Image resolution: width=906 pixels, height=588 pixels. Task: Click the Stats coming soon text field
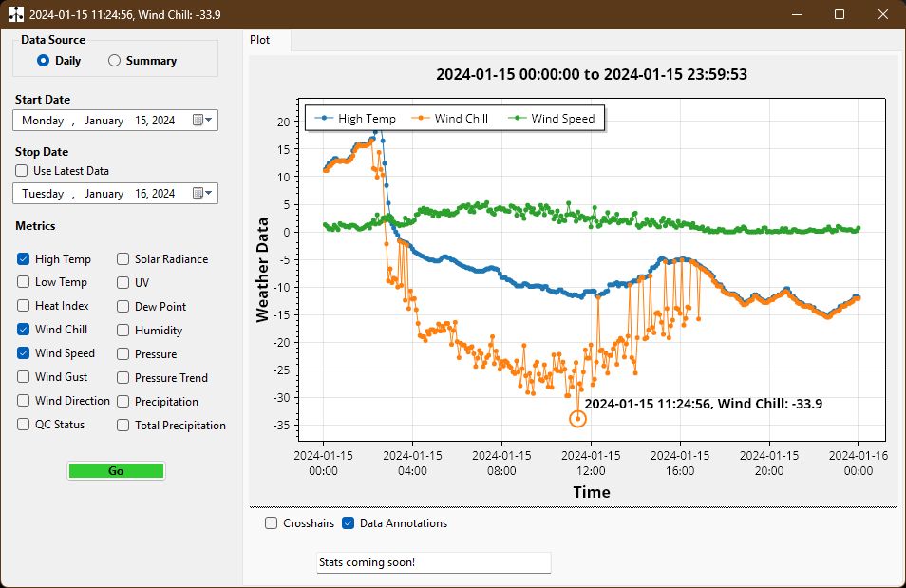(x=433, y=562)
